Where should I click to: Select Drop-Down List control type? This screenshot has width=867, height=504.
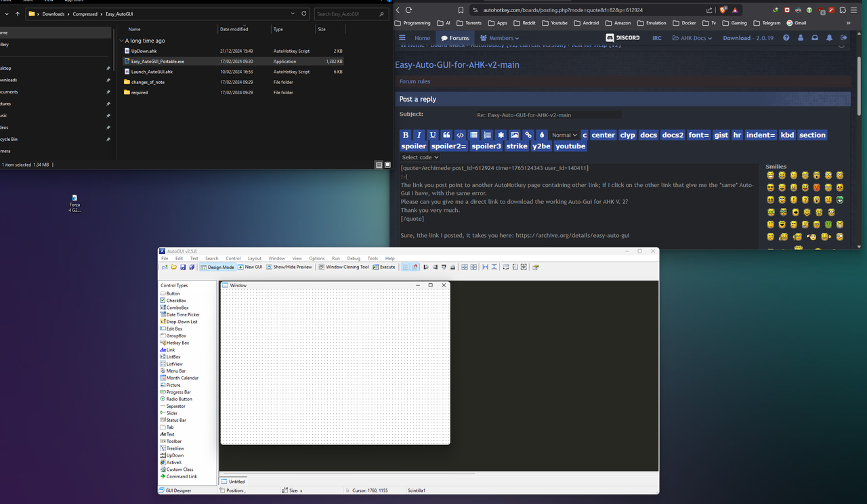pyautogui.click(x=178, y=322)
